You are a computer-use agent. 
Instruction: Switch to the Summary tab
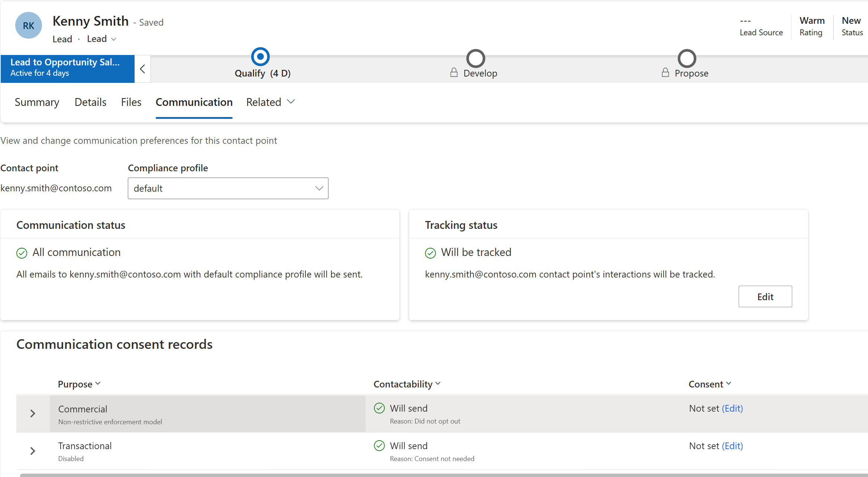coord(37,102)
